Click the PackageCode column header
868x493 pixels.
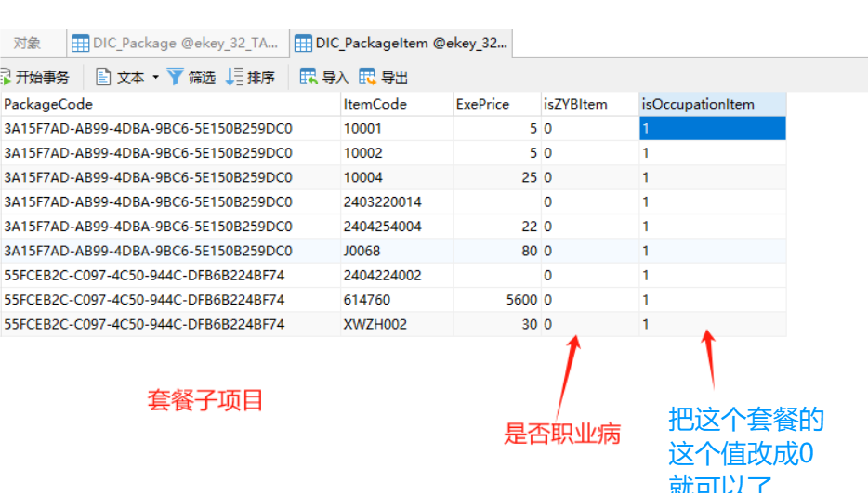point(170,104)
